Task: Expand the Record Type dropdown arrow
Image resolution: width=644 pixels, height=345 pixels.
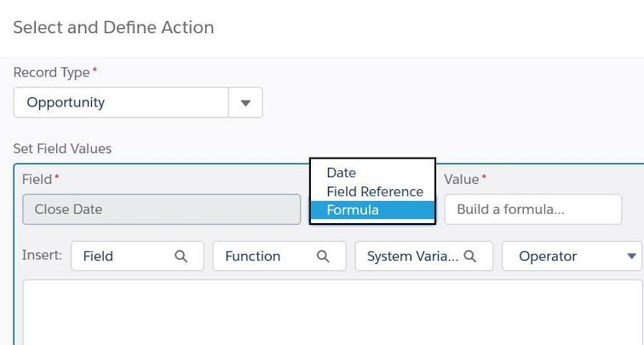Action: pos(245,103)
